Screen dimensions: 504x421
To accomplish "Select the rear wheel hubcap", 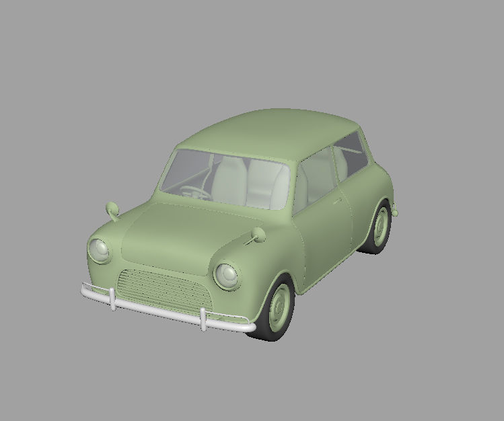I will coord(382,227).
